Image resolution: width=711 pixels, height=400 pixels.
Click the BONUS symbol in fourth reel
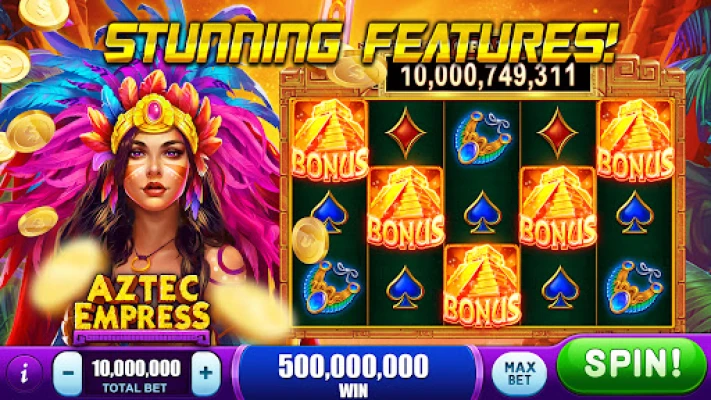coord(557,208)
